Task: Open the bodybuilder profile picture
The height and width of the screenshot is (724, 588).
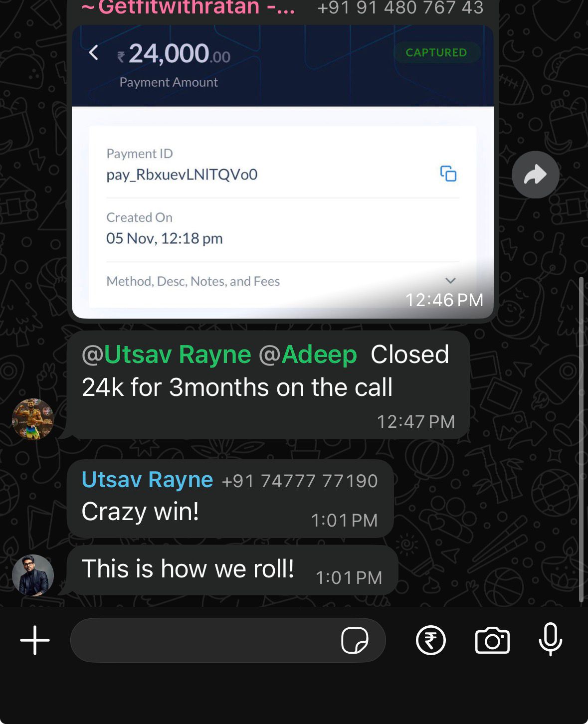Action: coord(33,419)
